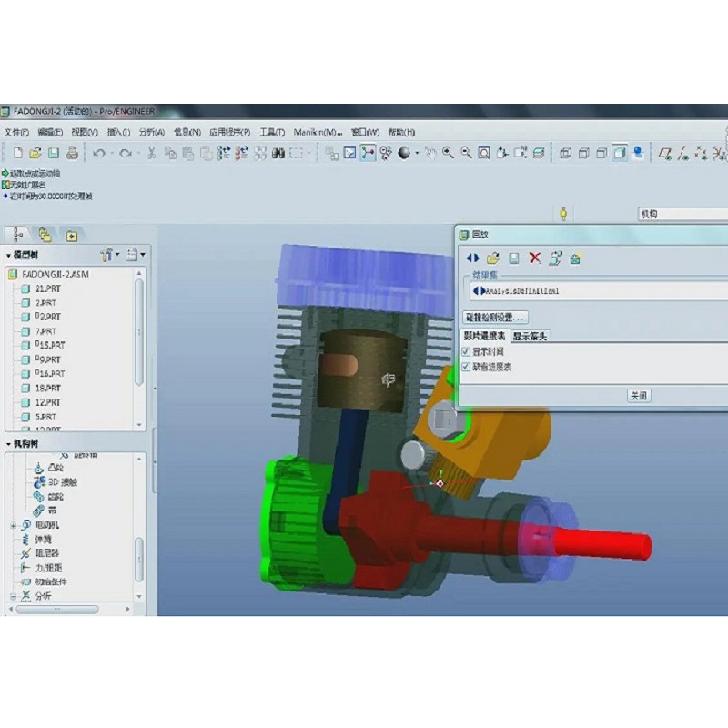Print using the printer toolbar icon
The width and height of the screenshot is (728, 728).
[x=72, y=152]
